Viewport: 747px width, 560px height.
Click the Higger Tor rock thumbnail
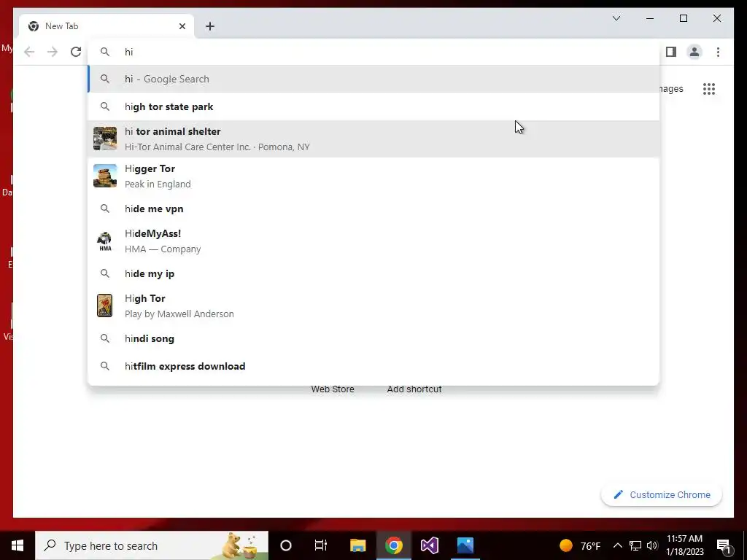point(105,176)
